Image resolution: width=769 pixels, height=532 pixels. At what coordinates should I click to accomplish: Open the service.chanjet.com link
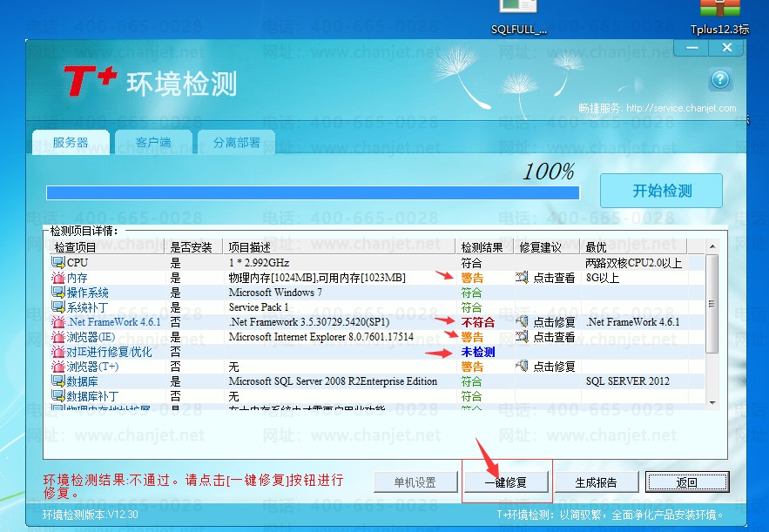(681, 108)
